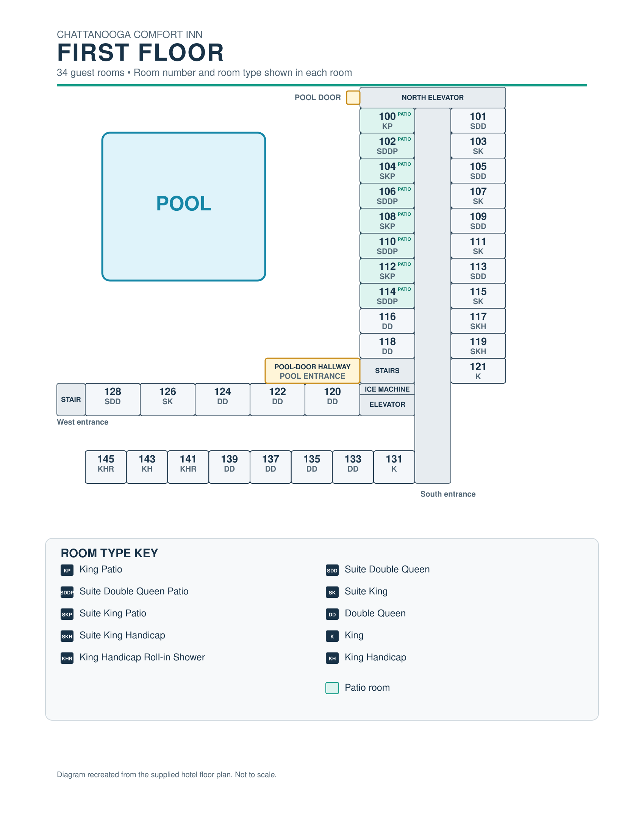The image size is (644, 834).
Task: Click the SKH Suite King Handicap badge
Action: [67, 636]
